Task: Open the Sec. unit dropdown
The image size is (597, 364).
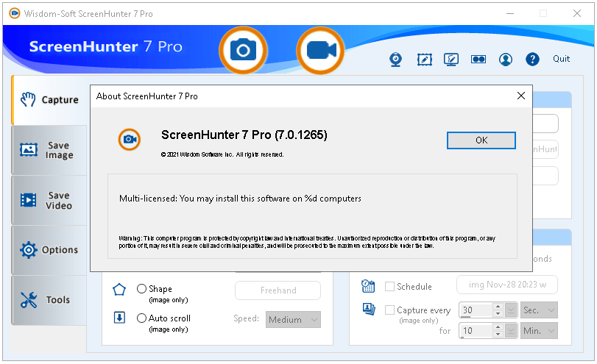Action: (x=539, y=310)
